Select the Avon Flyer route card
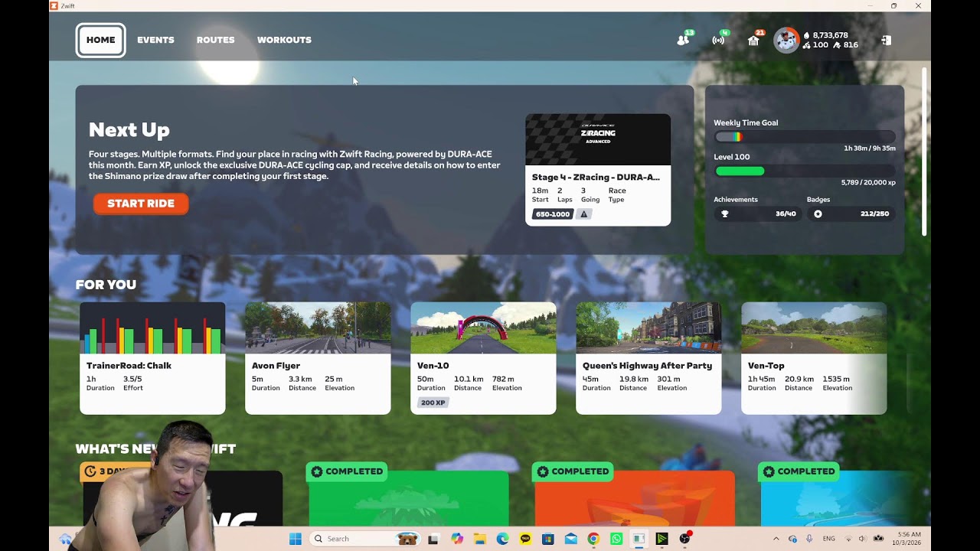The image size is (980, 551). tap(318, 358)
